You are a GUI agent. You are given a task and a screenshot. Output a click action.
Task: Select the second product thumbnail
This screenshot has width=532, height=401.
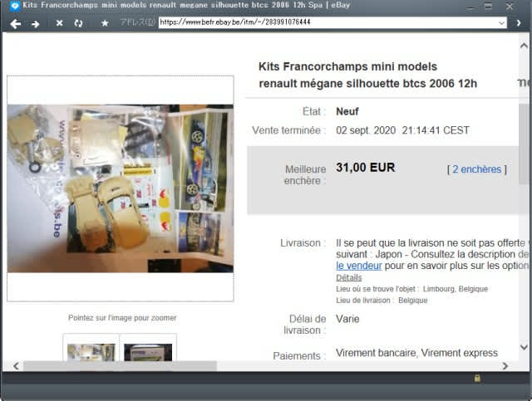tap(148, 351)
